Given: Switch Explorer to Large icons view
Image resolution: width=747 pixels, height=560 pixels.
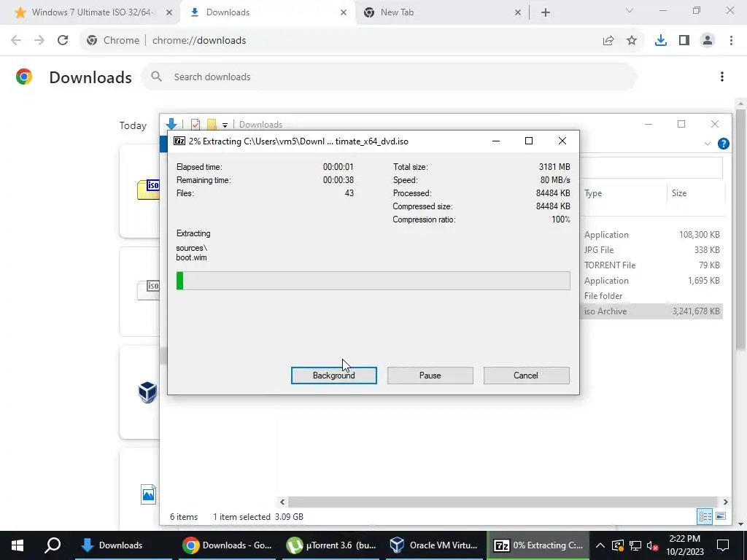Looking at the screenshot, I should tap(720, 517).
